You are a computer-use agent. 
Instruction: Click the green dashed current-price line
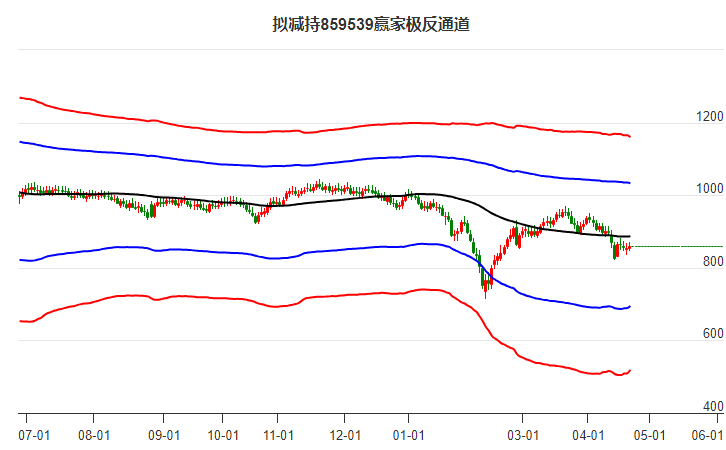(677, 247)
